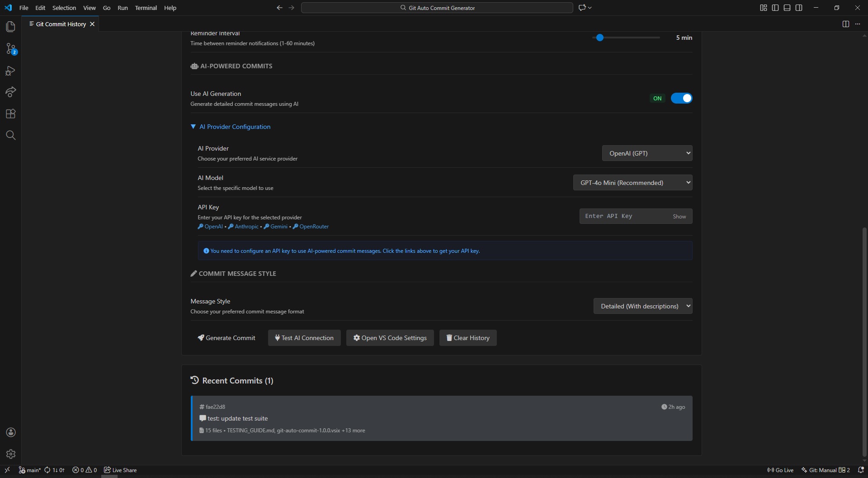Select the Run and Debug icon

pos(10,71)
